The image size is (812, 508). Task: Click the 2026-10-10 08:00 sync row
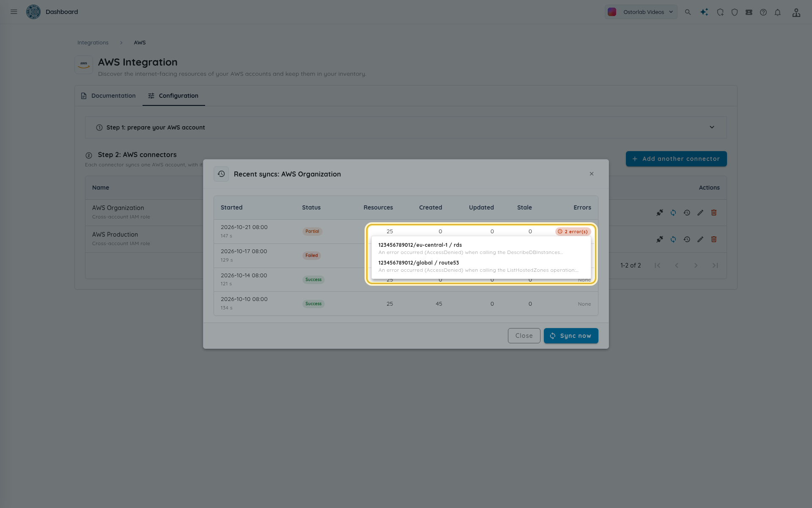(406, 304)
